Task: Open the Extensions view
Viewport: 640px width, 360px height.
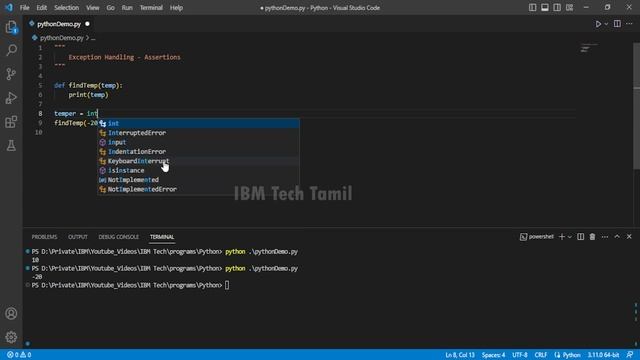Action: click(x=11, y=122)
